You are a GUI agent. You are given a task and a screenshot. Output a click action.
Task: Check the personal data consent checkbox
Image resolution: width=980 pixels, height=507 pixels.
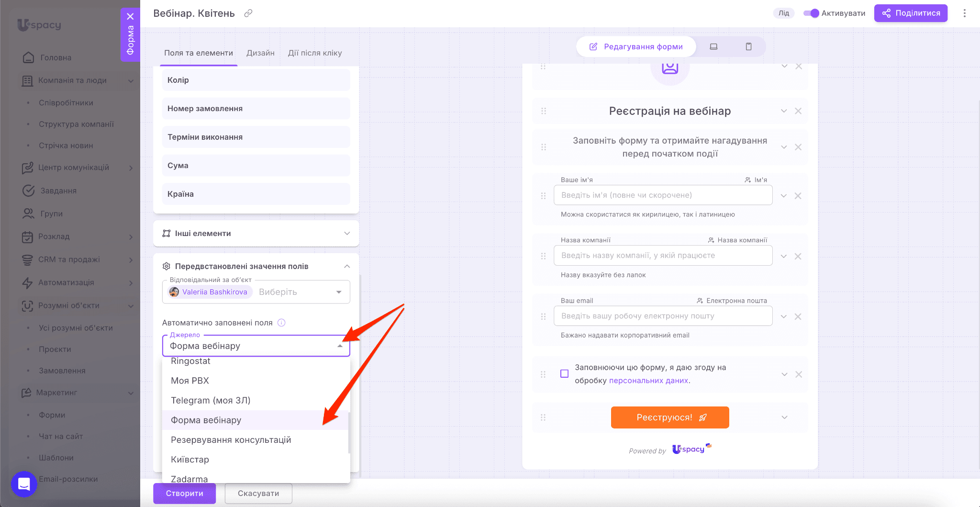(565, 374)
